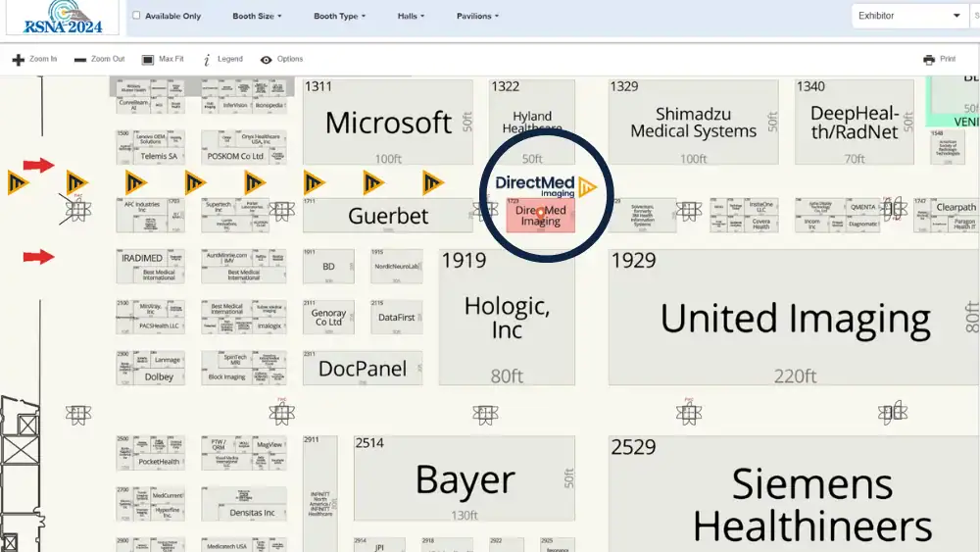Click the DirectMed Imaging logo label
Screen dimensions: 980x552
[x=546, y=185]
